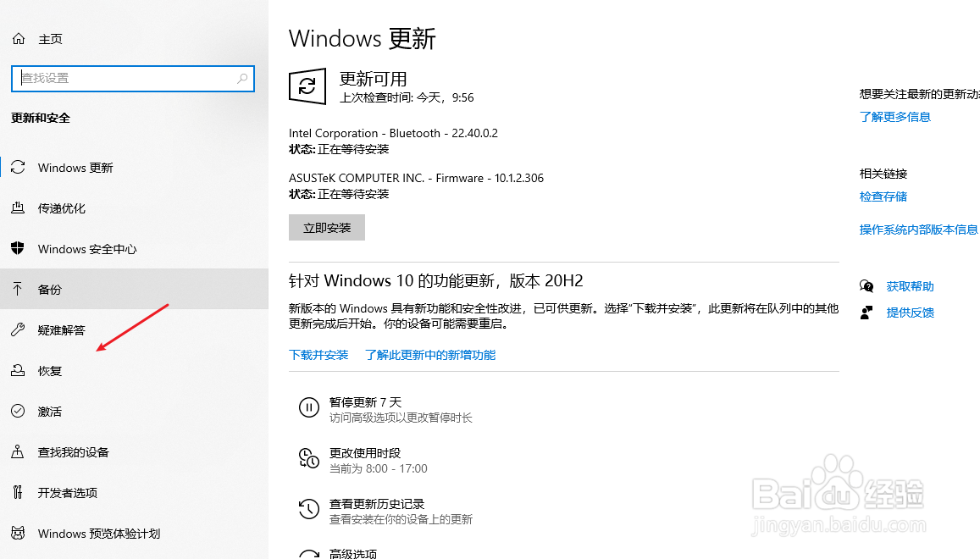Focus the 查找设置 search field

pyautogui.click(x=132, y=78)
